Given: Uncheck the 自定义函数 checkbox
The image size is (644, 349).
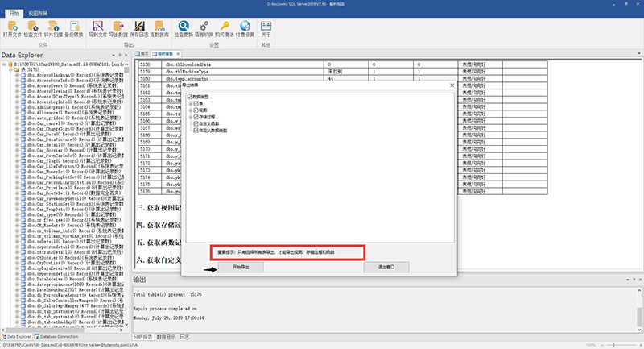Looking at the screenshot, I should pos(196,123).
